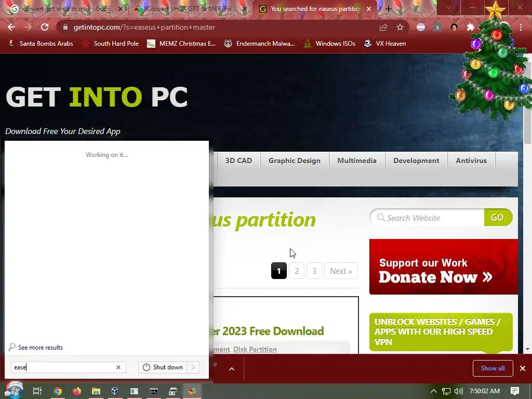Select results page 1
532x399 pixels.
[279, 271]
